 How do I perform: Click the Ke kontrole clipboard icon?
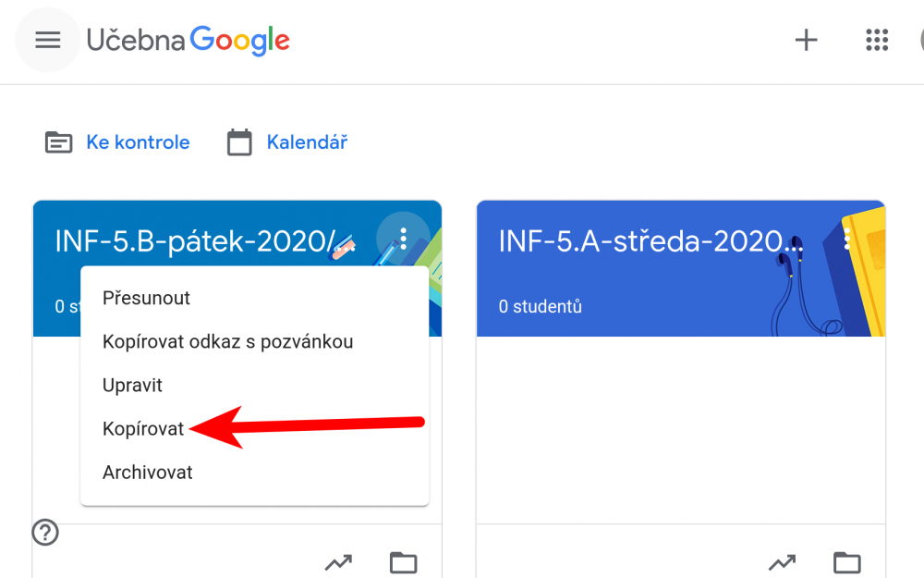click(x=59, y=142)
